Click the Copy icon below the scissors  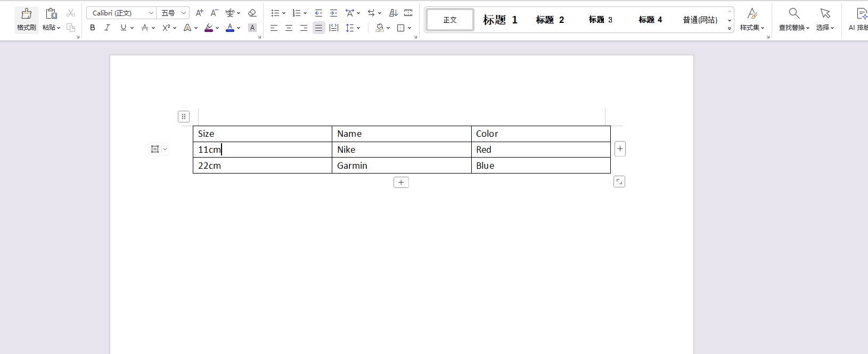point(71,28)
